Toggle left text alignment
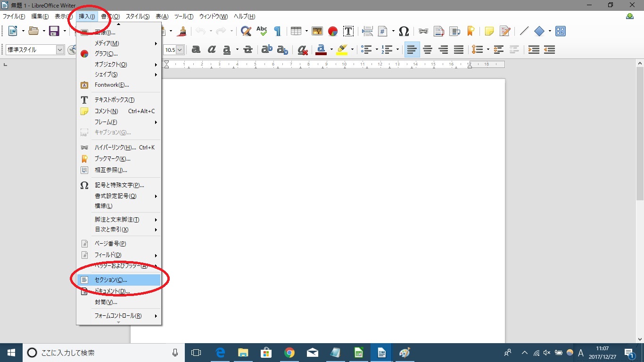 click(x=412, y=49)
